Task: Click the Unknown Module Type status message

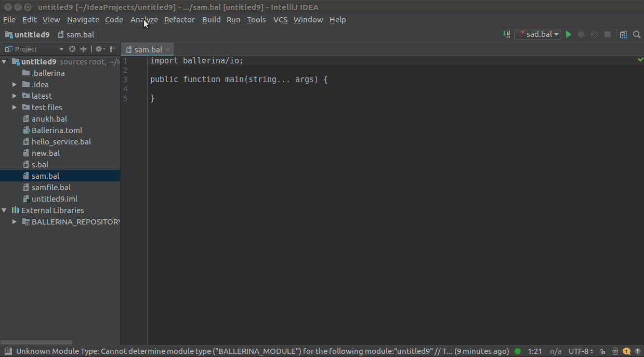Action: [x=262, y=351]
